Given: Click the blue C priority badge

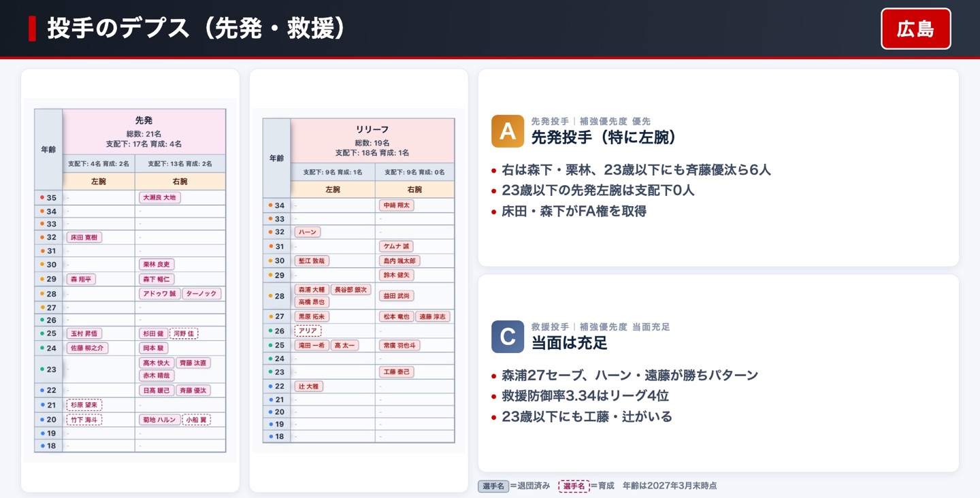Looking at the screenshot, I should click(x=508, y=337).
